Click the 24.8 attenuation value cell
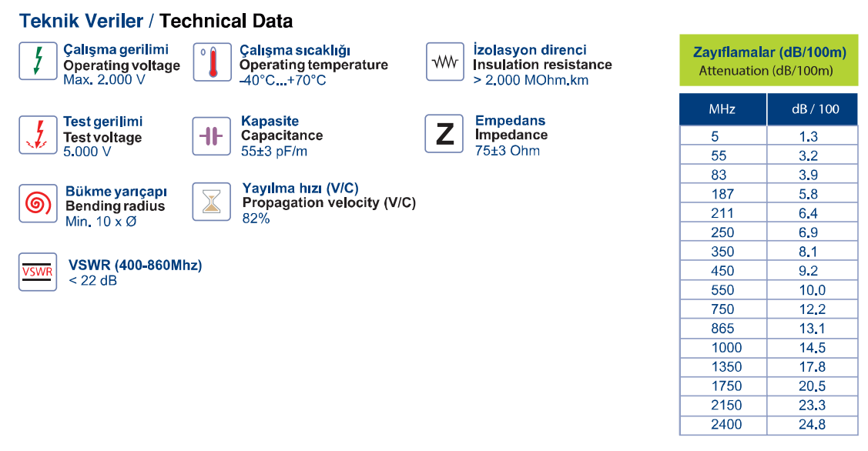Screen dimensions: 868x451 coord(813,425)
